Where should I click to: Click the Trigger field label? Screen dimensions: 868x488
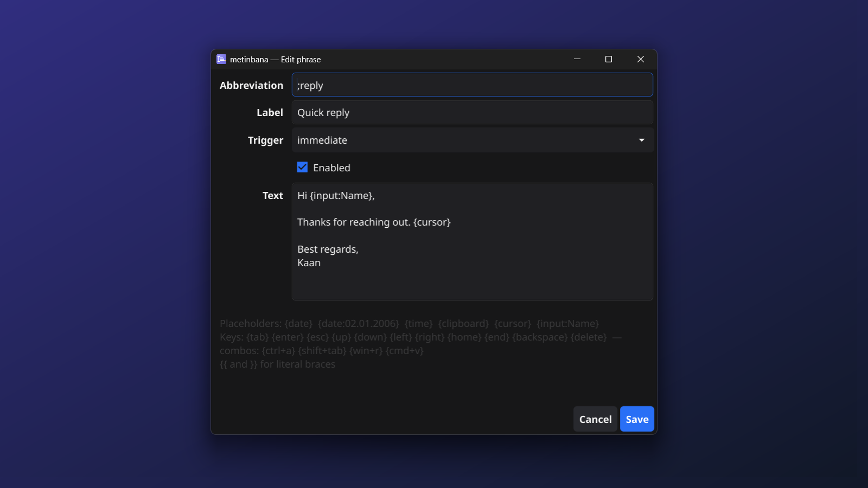click(265, 140)
